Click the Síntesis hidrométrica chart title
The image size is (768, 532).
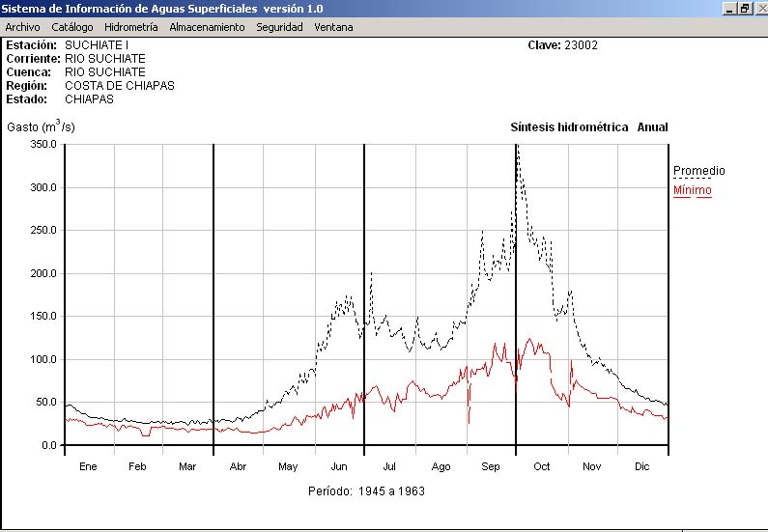pos(569,127)
